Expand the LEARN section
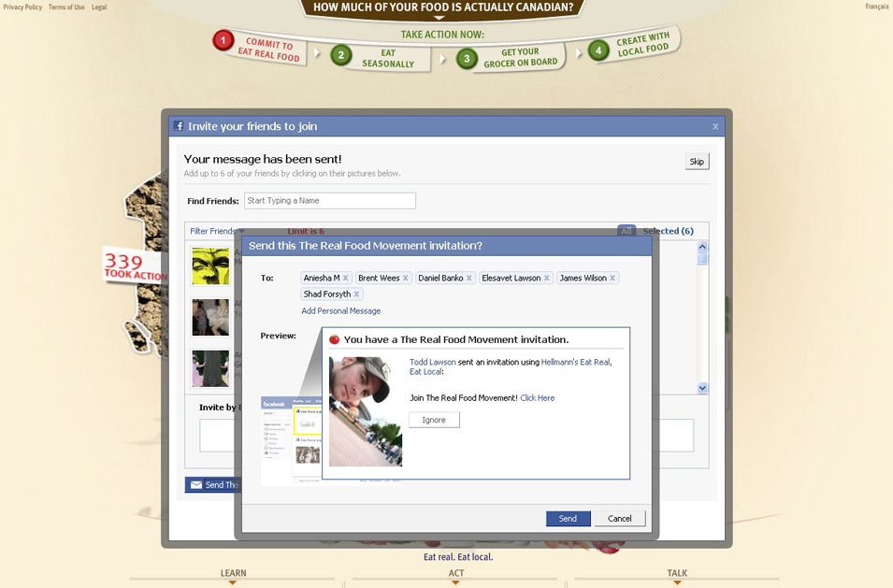893x588 pixels. pos(233,575)
